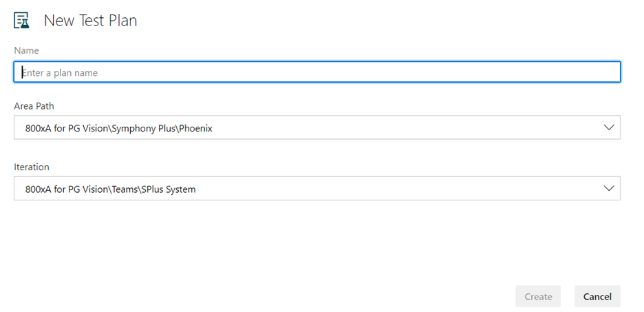The image size is (644, 312).
Task: Click the test plan flask icon
Action: [x=21, y=20]
